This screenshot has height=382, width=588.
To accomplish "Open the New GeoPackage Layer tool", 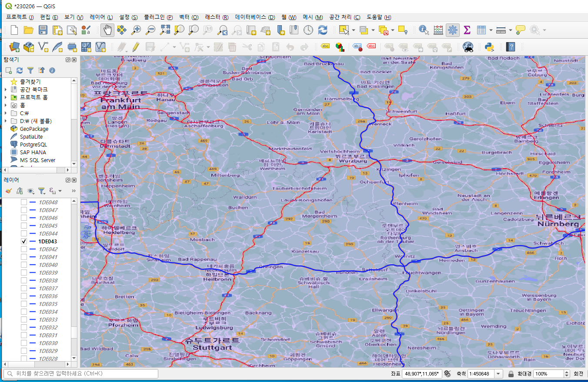I will point(29,47).
